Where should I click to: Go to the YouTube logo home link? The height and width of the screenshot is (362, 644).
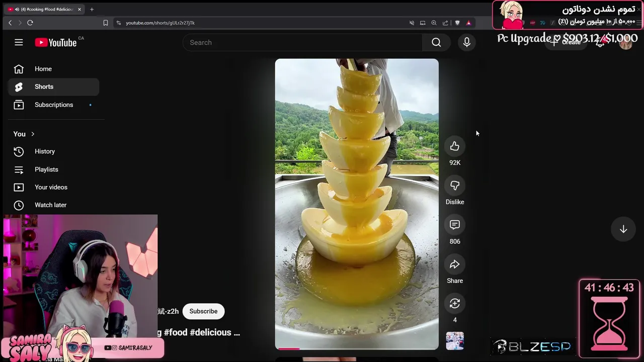point(56,43)
